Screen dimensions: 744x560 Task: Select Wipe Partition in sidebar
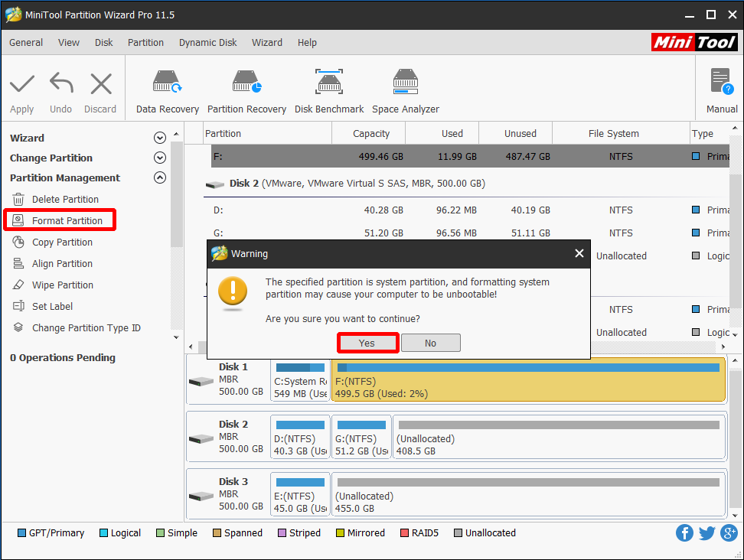63,285
